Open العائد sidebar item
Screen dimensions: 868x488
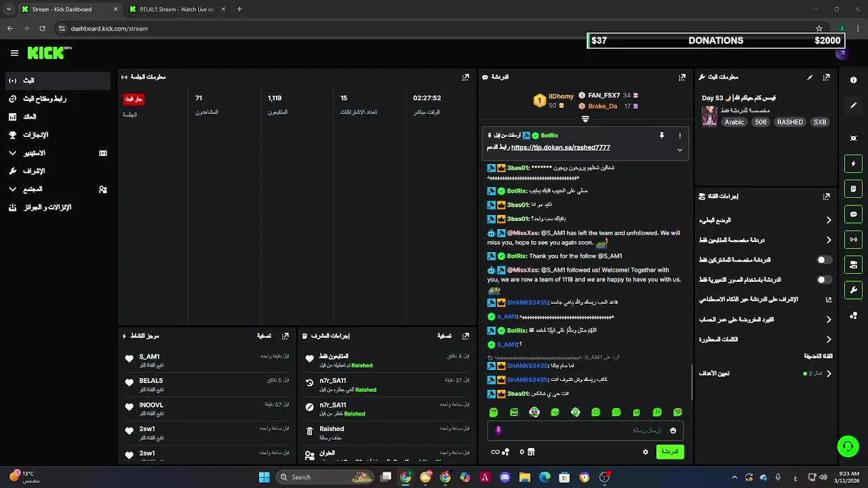(x=58, y=117)
